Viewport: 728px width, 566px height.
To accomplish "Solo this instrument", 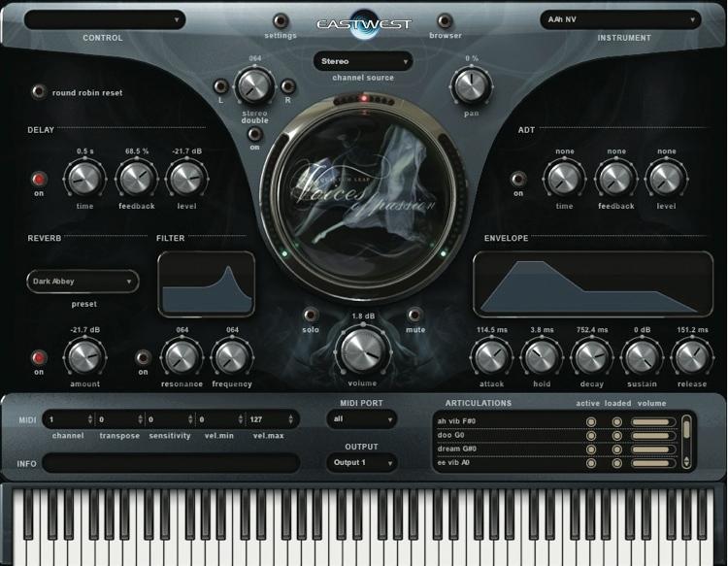I will [311, 316].
